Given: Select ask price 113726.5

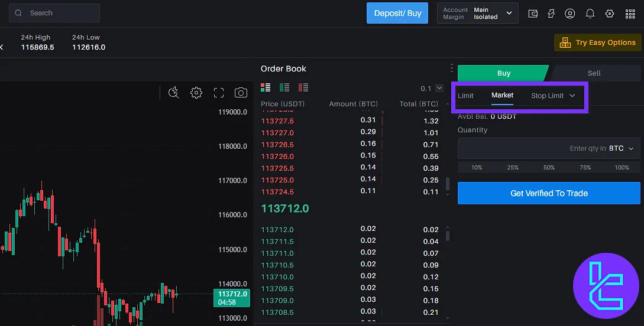Looking at the screenshot, I should pos(277,145).
